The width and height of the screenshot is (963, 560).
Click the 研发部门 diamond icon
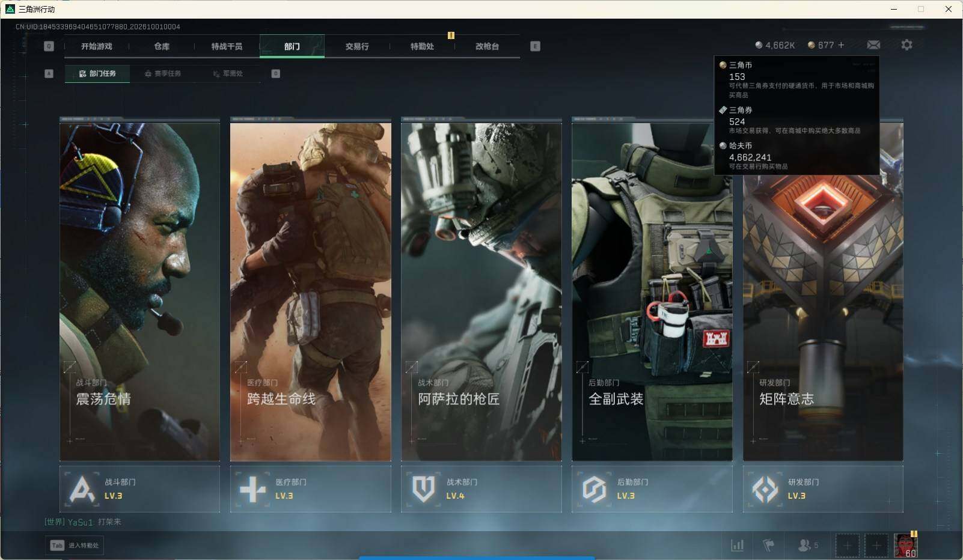tap(765, 489)
